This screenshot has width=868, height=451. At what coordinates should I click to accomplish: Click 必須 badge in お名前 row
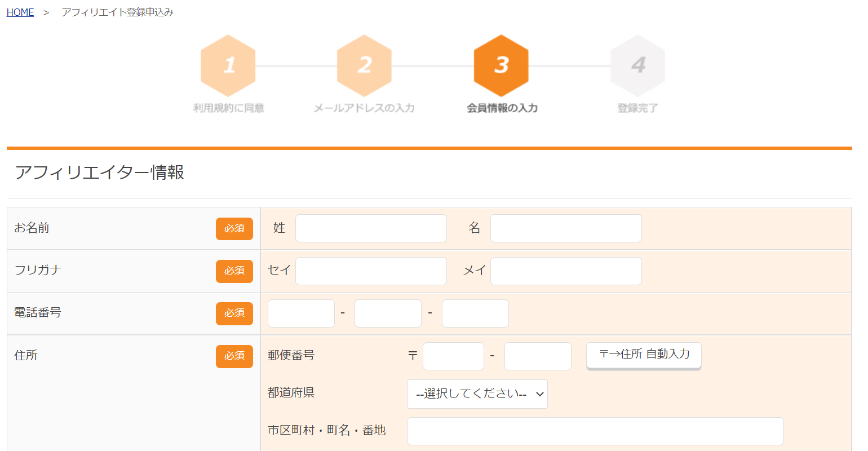point(234,229)
